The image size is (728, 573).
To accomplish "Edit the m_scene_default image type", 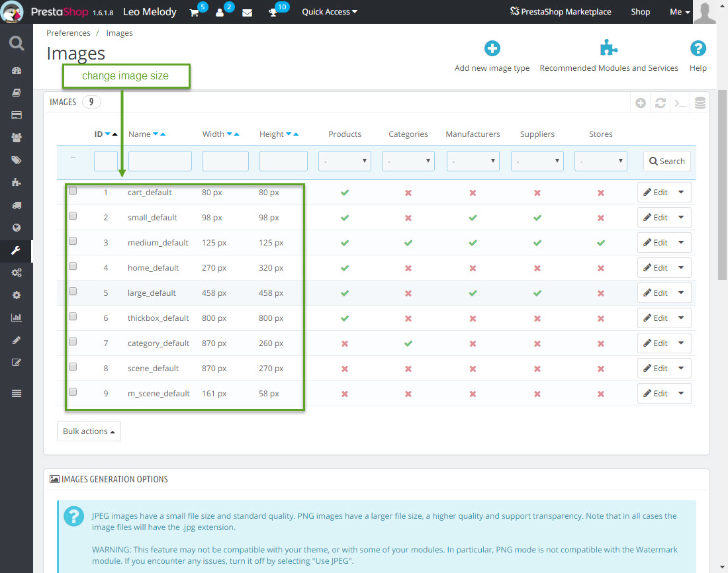I will coord(656,393).
